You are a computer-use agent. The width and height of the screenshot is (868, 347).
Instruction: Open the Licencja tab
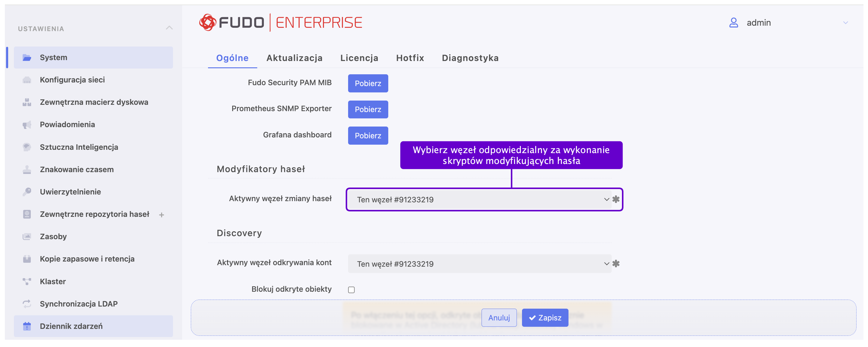[359, 58]
